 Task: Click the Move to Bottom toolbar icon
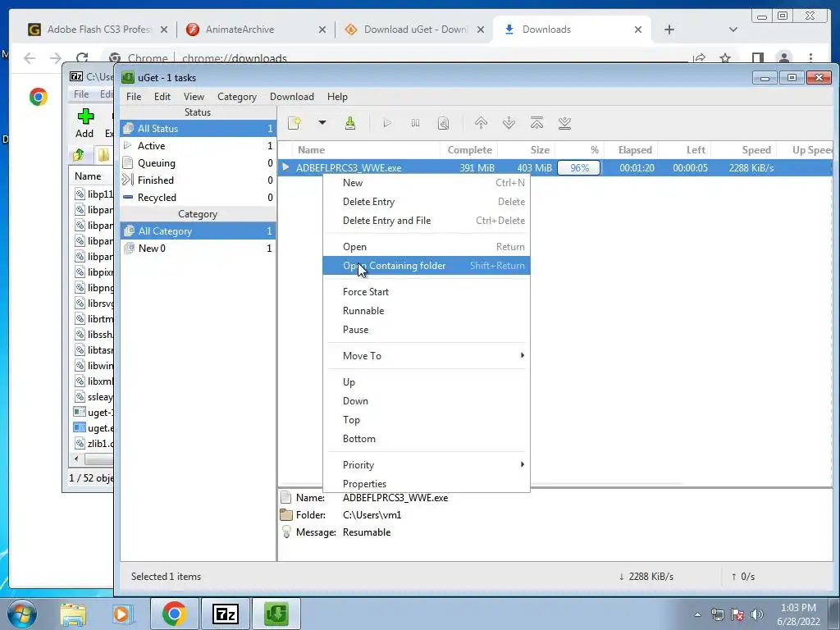tap(564, 123)
